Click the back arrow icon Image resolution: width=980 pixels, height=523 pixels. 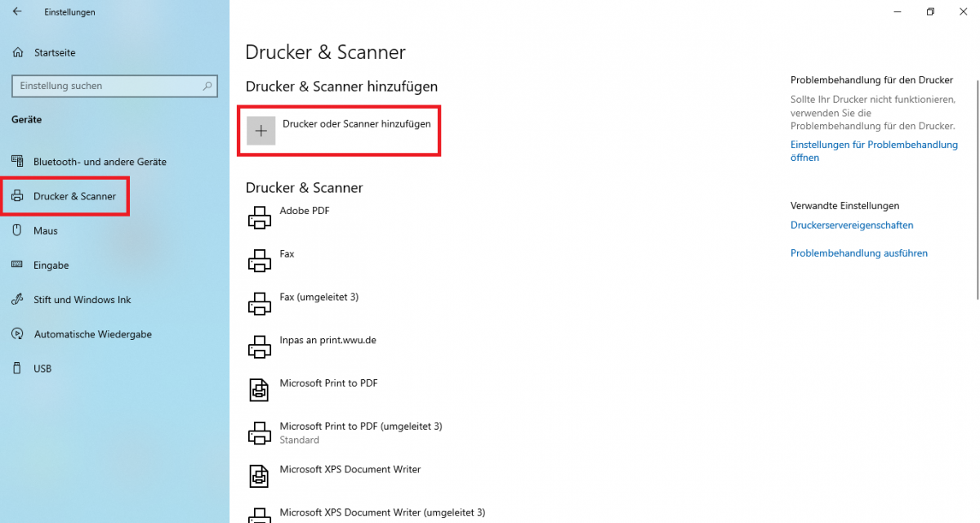click(17, 11)
